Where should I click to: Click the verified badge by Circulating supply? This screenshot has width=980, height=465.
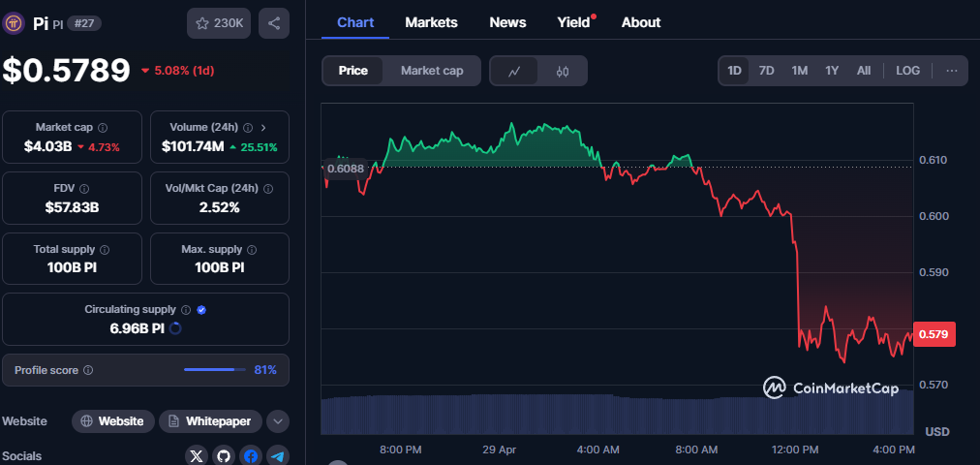pos(201,310)
